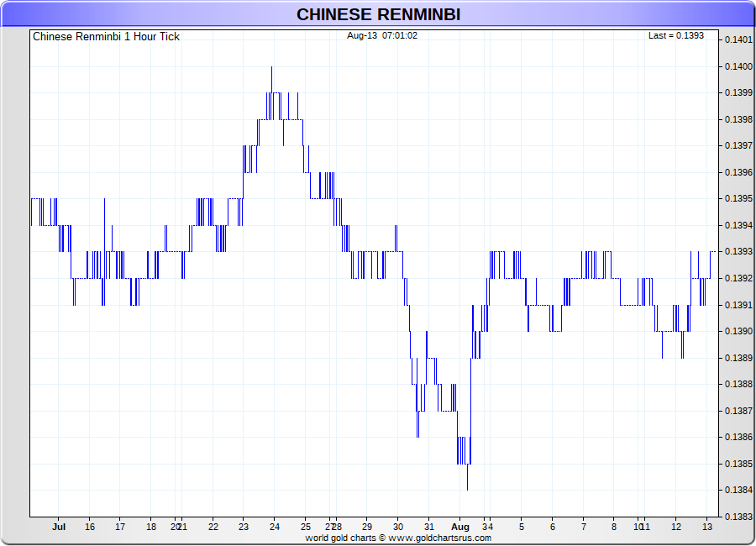Click the 12 date axis label

point(676,527)
